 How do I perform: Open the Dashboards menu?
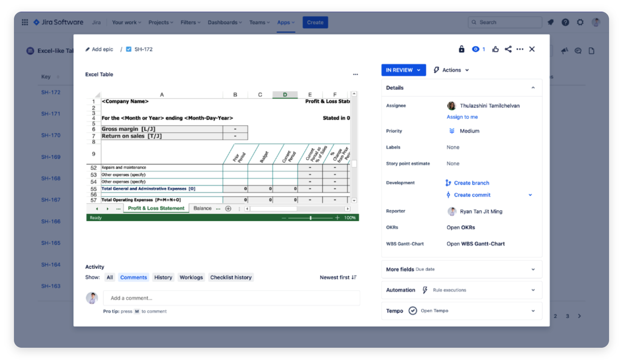pos(225,22)
